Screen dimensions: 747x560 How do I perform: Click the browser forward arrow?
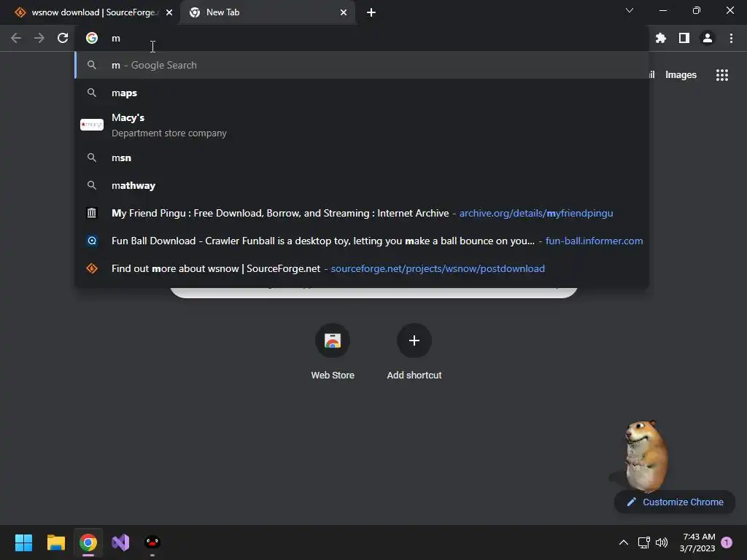[x=39, y=38]
